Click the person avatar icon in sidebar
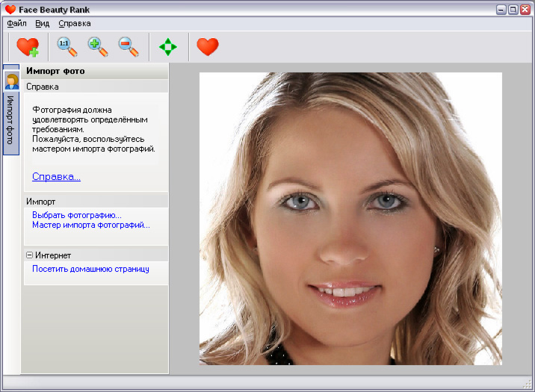This screenshot has width=535, height=392. tap(12, 81)
